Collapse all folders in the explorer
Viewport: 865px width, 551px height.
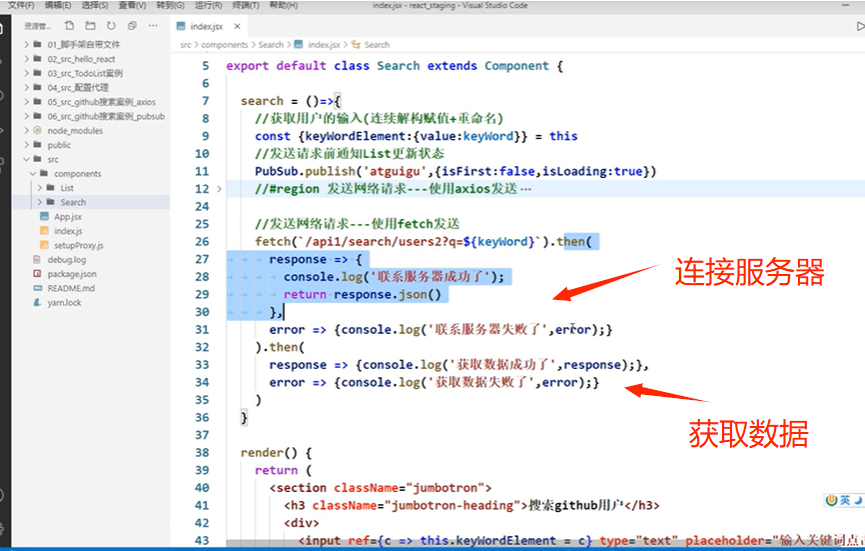(132, 25)
